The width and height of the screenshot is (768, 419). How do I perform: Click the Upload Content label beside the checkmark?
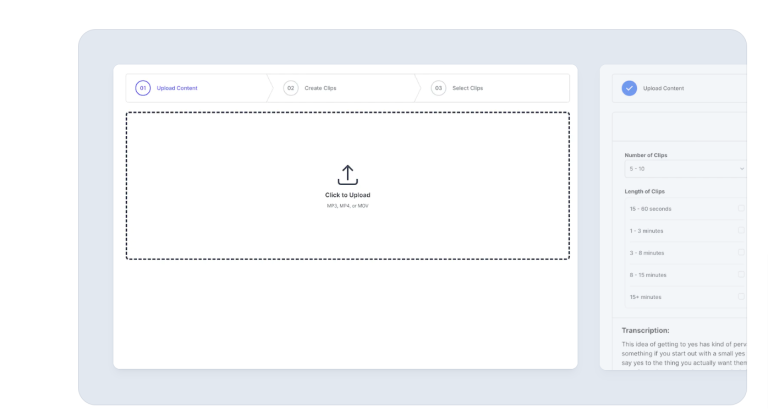click(x=663, y=88)
